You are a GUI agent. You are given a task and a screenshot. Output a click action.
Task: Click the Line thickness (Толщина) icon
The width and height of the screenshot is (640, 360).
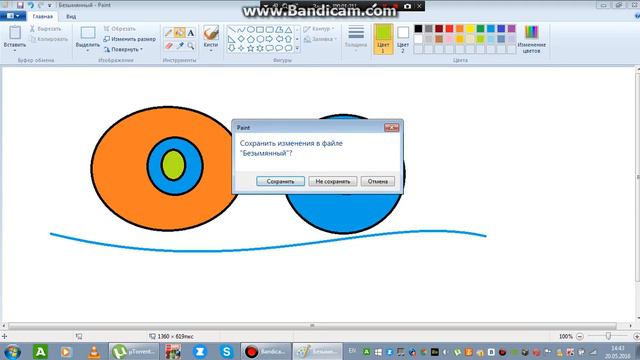click(356, 32)
